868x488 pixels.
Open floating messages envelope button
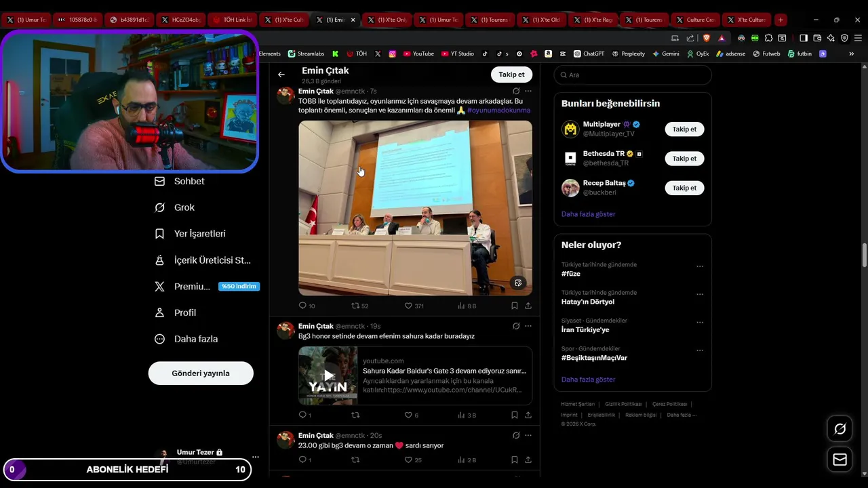(x=840, y=460)
